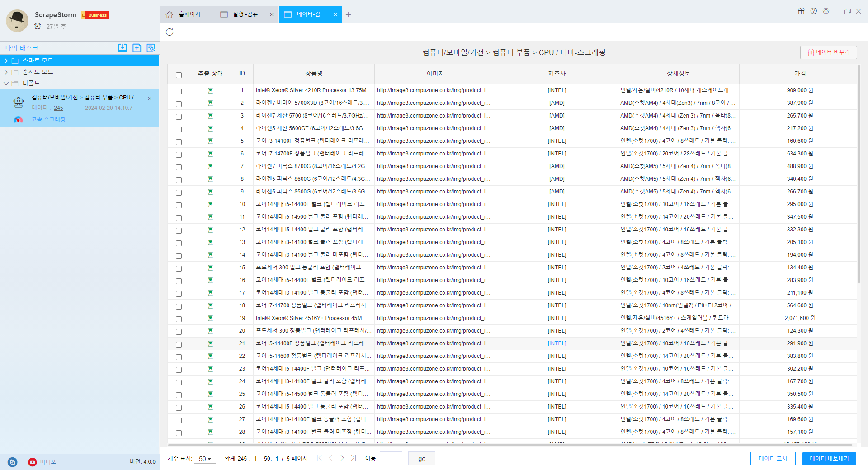Click the 데이터 내보내기 button
This screenshot has width=868, height=470.
[x=829, y=459]
